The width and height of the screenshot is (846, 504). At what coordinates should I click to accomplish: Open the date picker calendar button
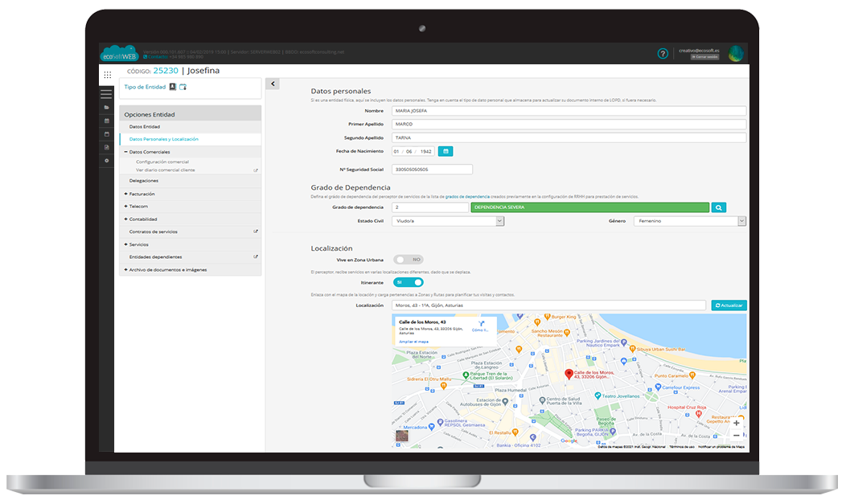[x=446, y=151]
